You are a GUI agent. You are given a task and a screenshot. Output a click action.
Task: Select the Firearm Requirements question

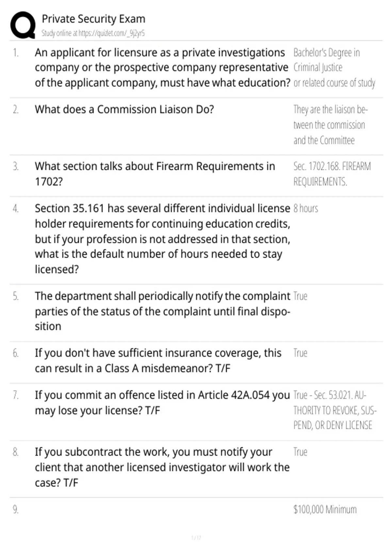tap(155, 174)
